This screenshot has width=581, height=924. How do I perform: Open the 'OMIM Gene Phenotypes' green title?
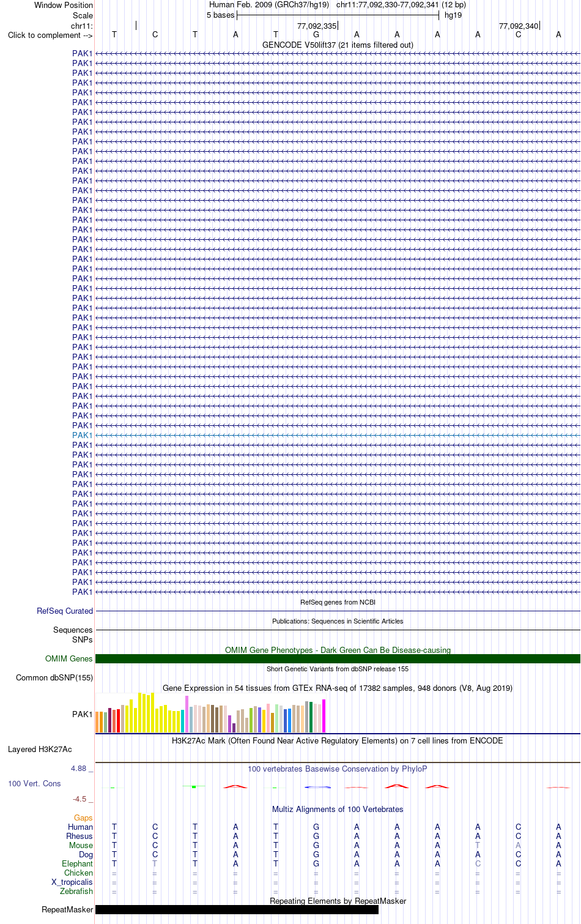[338, 650]
